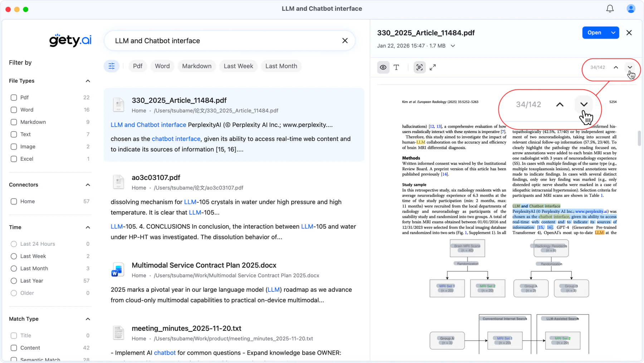Switch to plain text view mode
This screenshot has width=644, height=363.
[396, 67]
